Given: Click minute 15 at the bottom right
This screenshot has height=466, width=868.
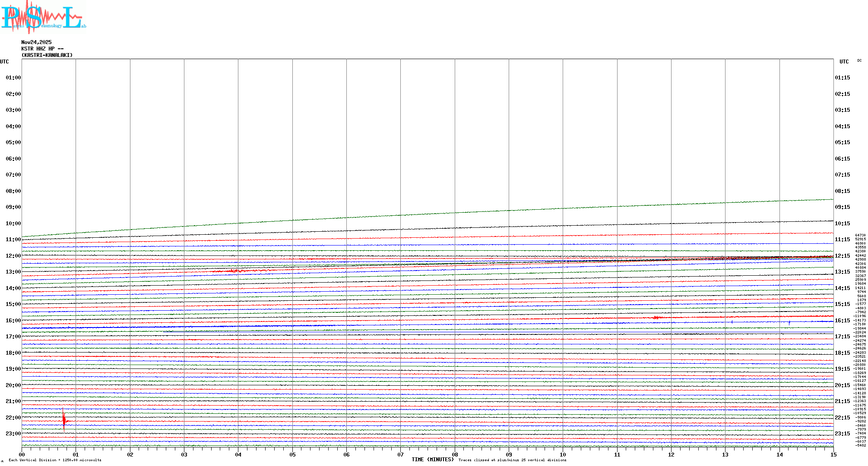Looking at the screenshot, I should pos(833,454).
